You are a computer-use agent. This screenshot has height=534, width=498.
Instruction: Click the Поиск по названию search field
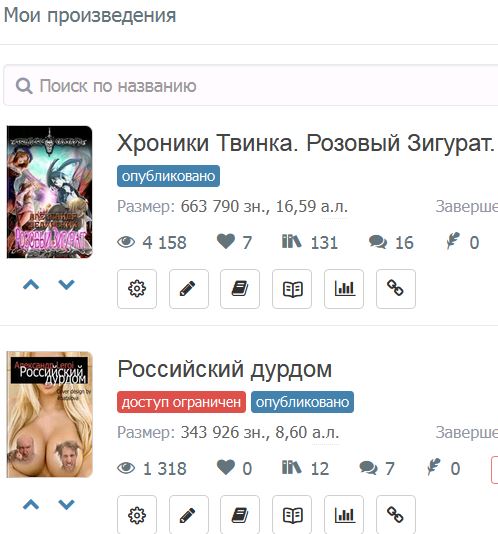[251, 85]
